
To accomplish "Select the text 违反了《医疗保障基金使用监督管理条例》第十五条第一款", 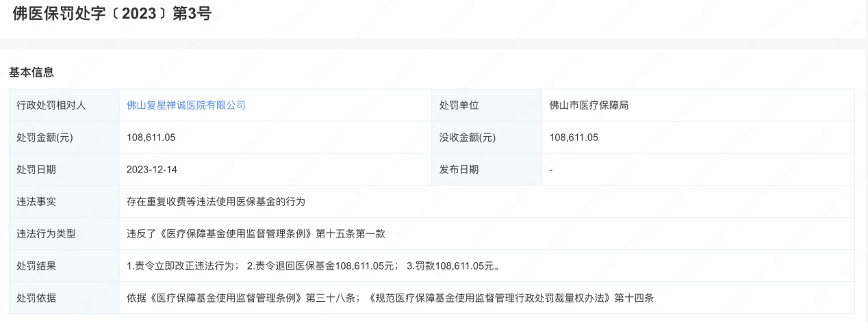I will point(256,234).
